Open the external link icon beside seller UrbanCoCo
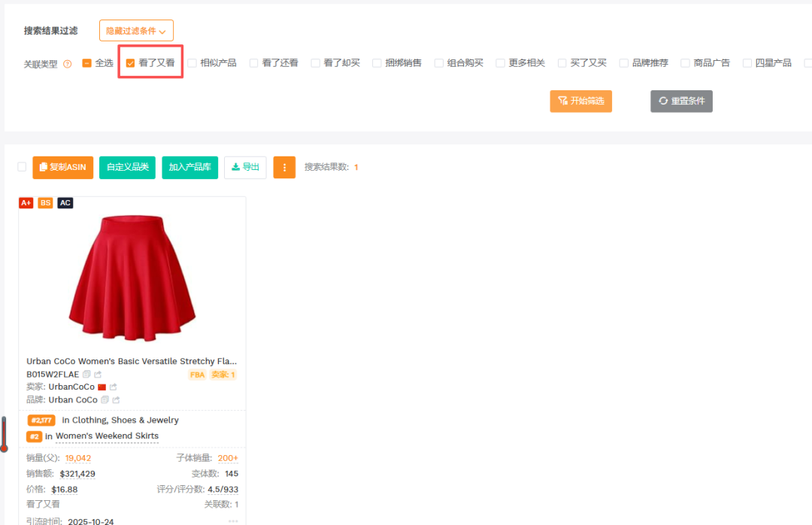The height and width of the screenshot is (525, 812). (113, 387)
